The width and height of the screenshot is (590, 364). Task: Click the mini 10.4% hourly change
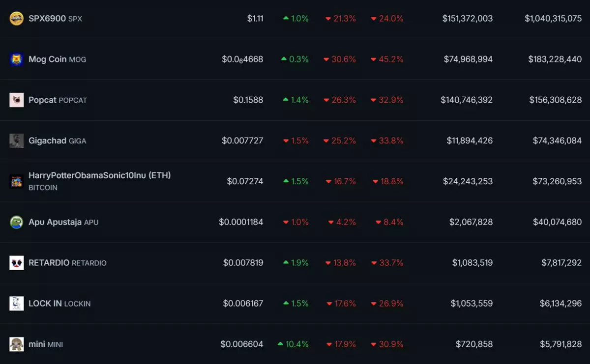pyautogui.click(x=294, y=344)
